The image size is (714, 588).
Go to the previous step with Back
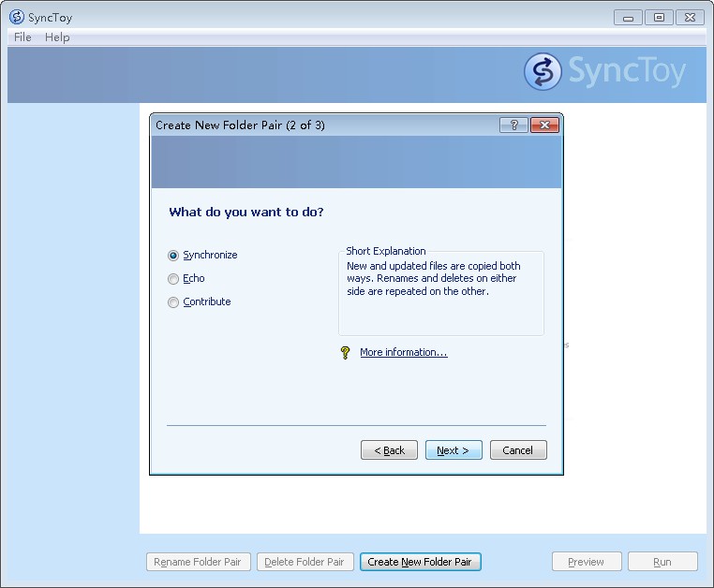(389, 450)
